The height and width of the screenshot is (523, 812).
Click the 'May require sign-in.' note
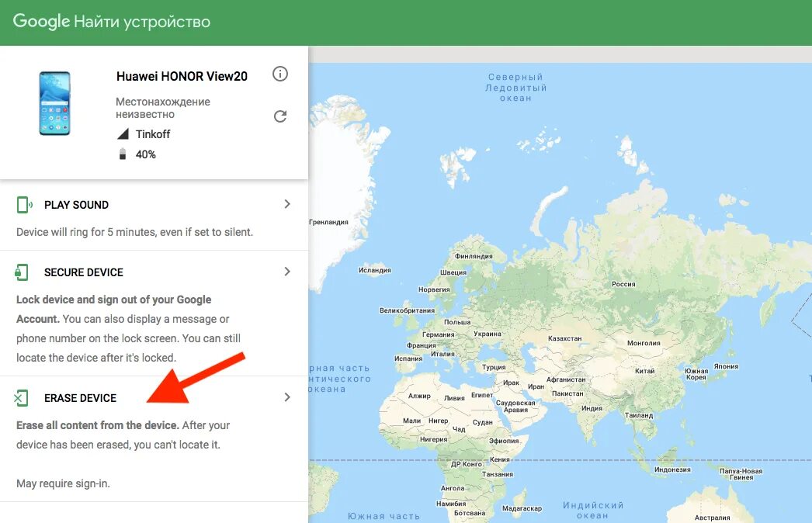pyautogui.click(x=63, y=483)
